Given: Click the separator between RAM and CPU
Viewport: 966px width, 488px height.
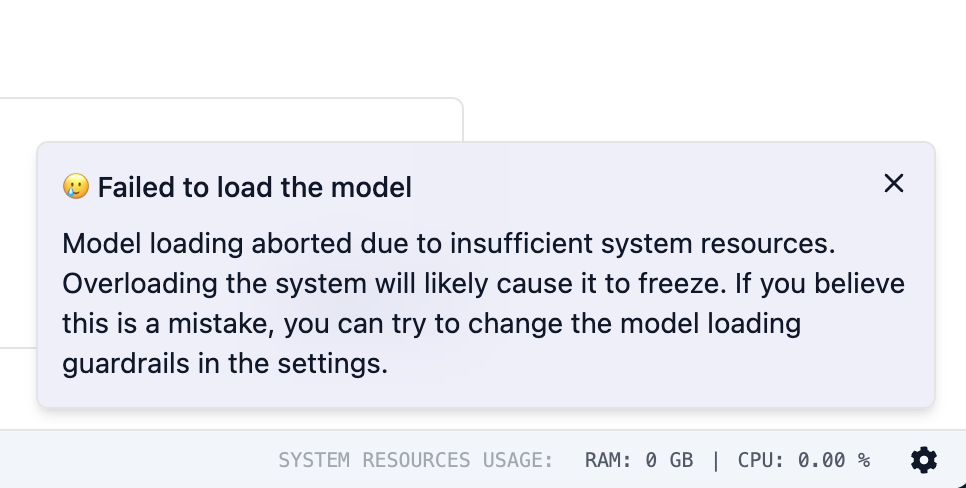Looking at the screenshot, I should click(x=715, y=460).
